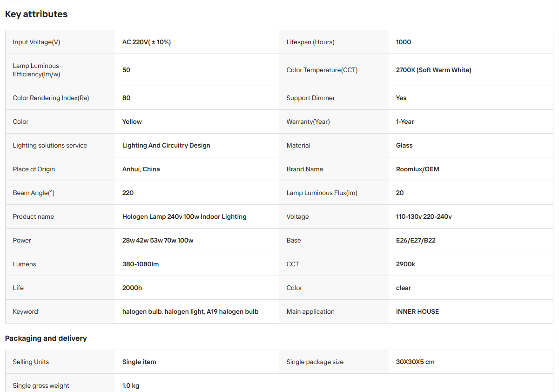Select the Input Voltage(V) label cell
This screenshot has width=559, height=392.
pyautogui.click(x=60, y=42)
